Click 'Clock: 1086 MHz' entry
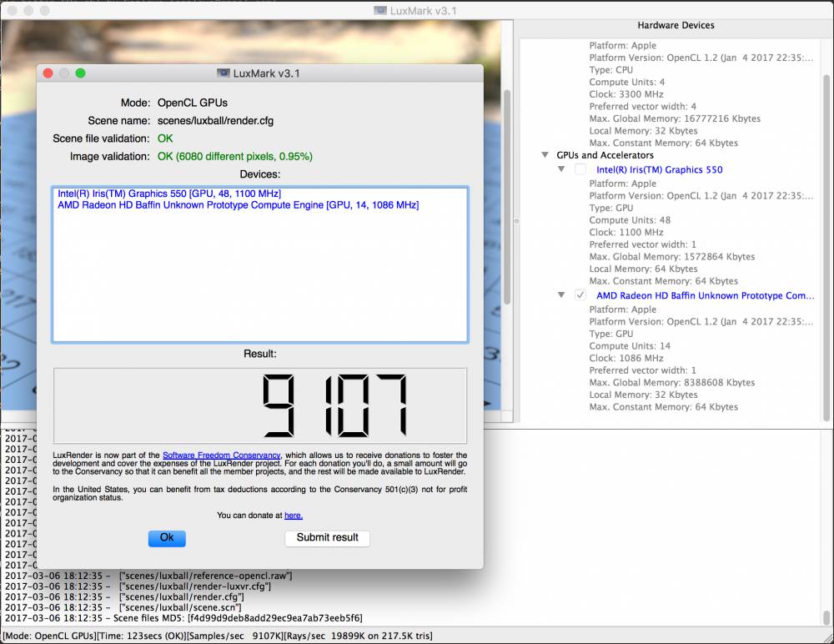The image size is (834, 644). pyautogui.click(x=626, y=358)
